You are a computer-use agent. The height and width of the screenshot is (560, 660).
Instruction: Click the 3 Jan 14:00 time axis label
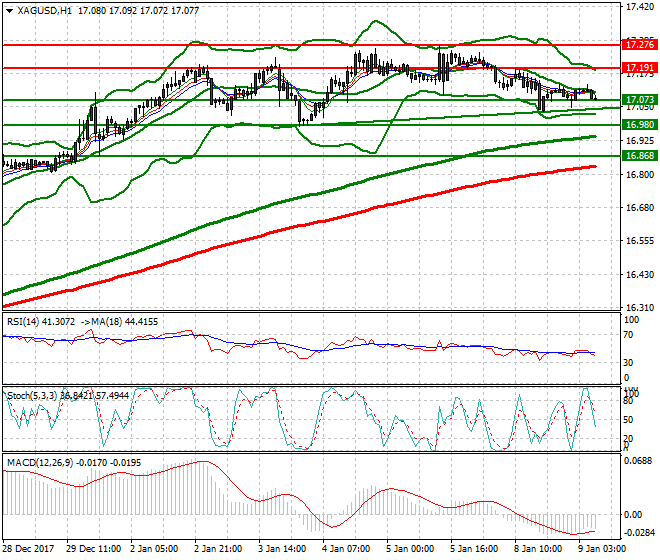[x=282, y=549]
